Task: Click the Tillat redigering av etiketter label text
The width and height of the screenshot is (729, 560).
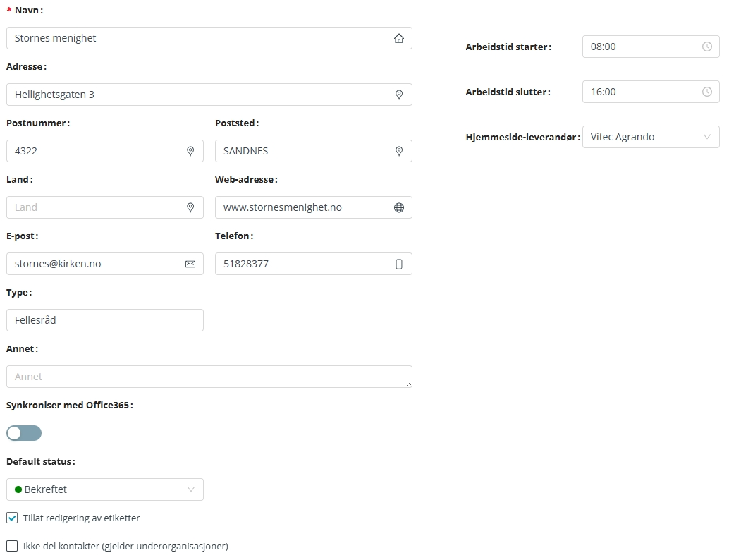Action: click(81, 518)
